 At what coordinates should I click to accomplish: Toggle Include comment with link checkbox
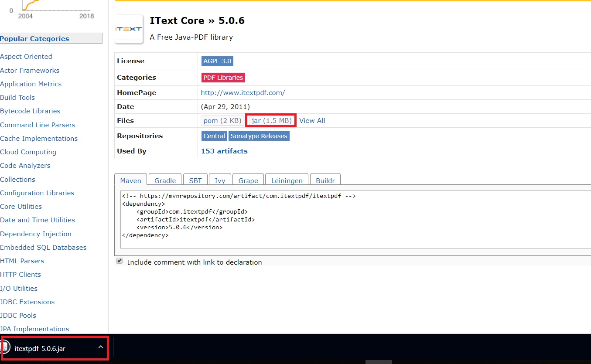120,261
